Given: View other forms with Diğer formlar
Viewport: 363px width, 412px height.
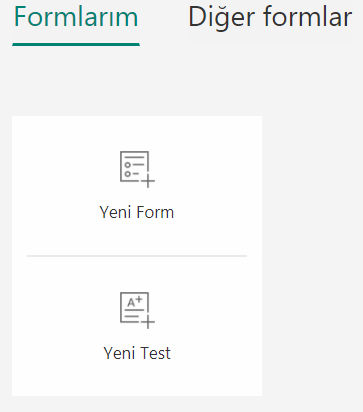Looking at the screenshot, I should [x=270, y=17].
